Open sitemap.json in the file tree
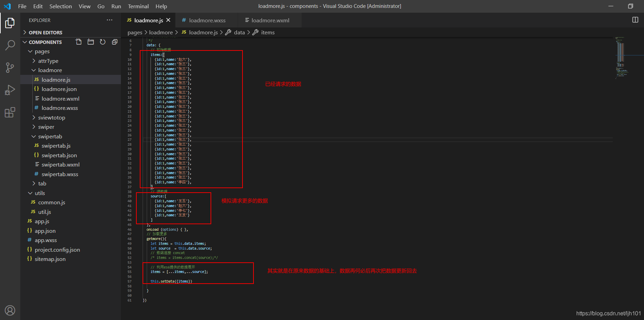 point(70,259)
